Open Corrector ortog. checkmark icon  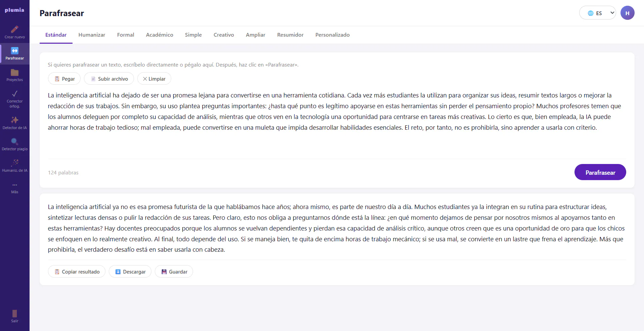coord(14,93)
